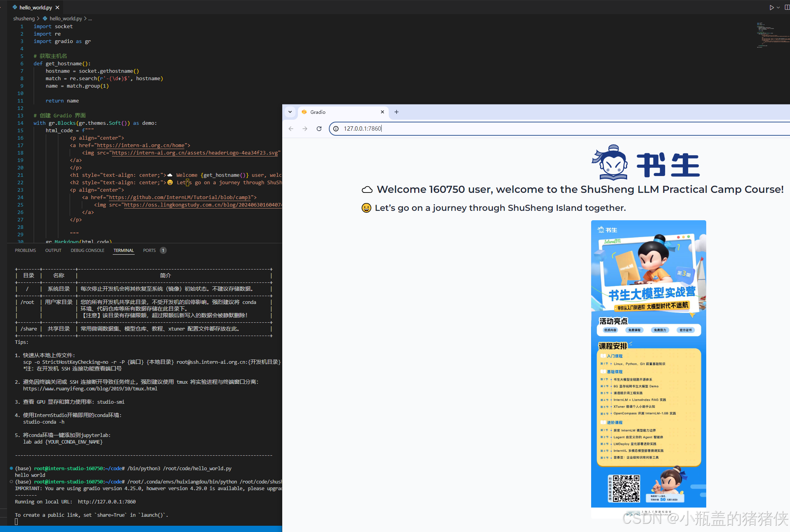The image size is (790, 532).
Task: Click 'return name' code line
Action: 62,101
